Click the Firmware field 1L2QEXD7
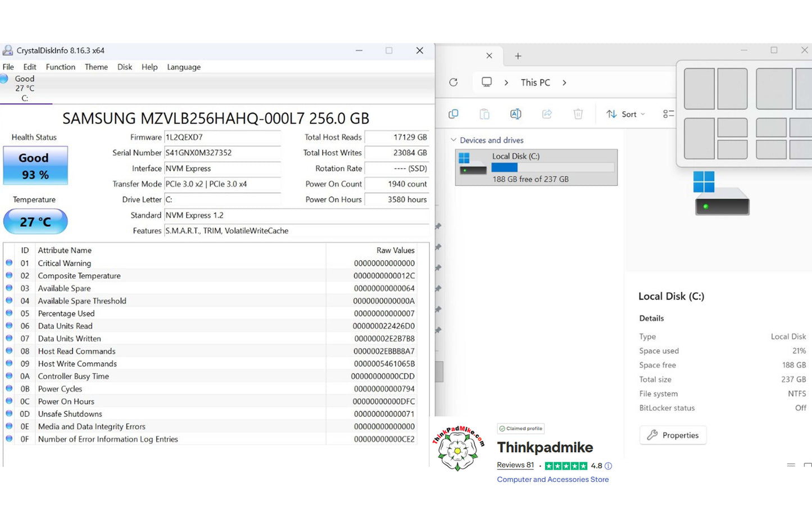The height and width of the screenshot is (510, 812). pos(223,137)
